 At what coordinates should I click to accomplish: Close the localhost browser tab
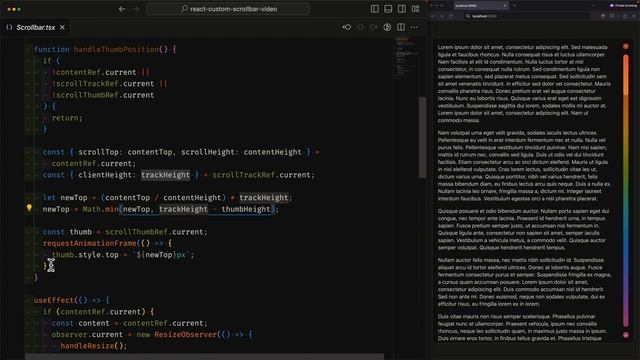click(x=505, y=6)
